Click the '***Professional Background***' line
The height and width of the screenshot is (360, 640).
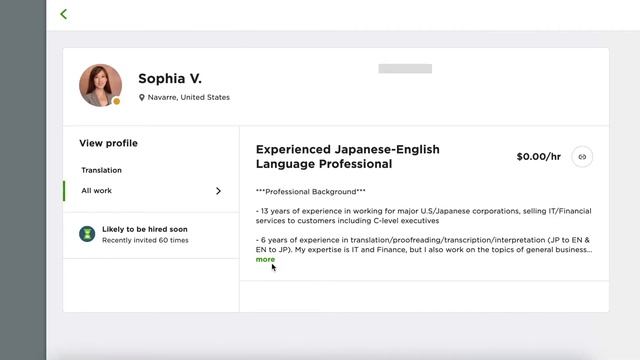tap(311, 192)
